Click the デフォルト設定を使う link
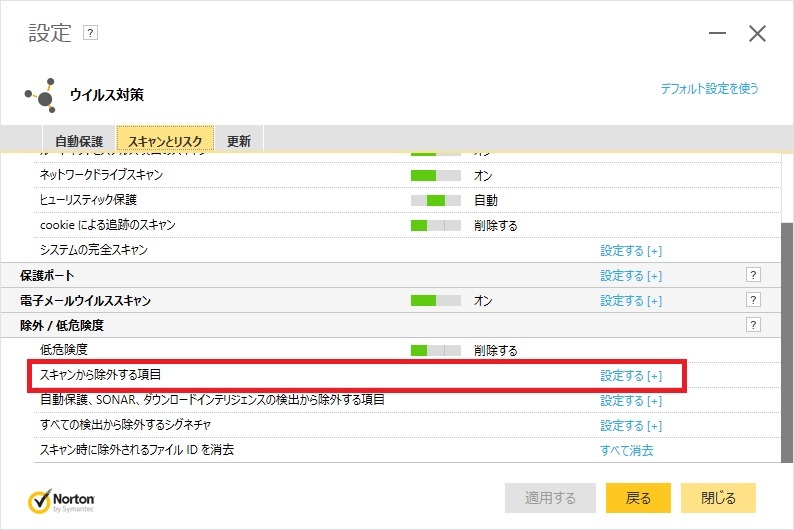Viewport: 794px width, 530px height. point(709,89)
